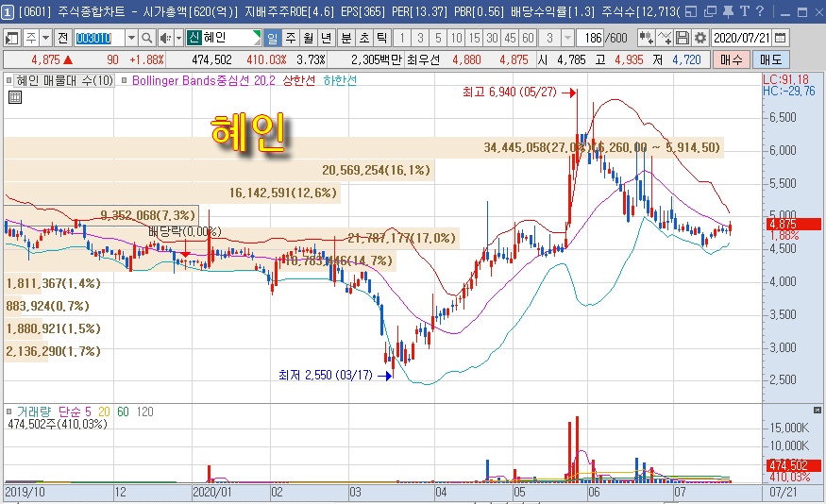Toggle the 혜인 매물대 indicator marker
Viewport: 826px width, 504px height.
[x=8, y=80]
